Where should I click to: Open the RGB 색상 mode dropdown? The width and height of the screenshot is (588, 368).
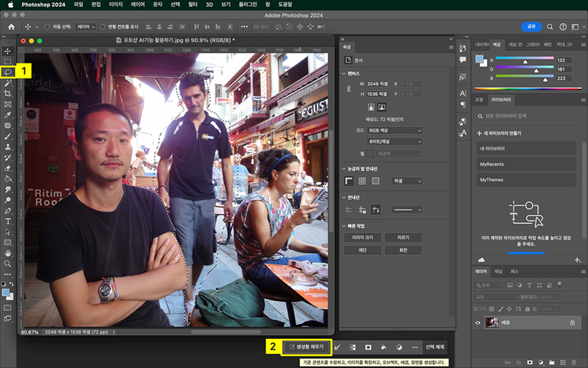pos(395,129)
